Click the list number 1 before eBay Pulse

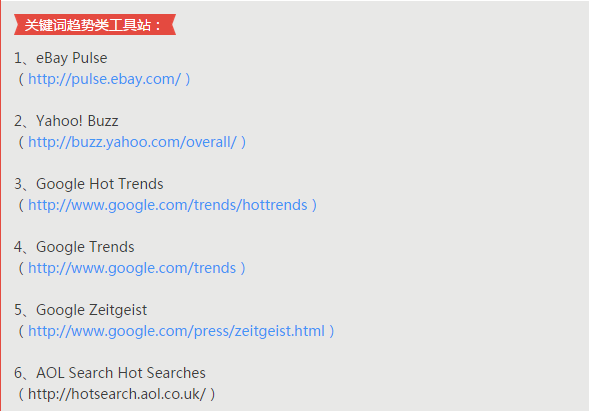(x=18, y=58)
